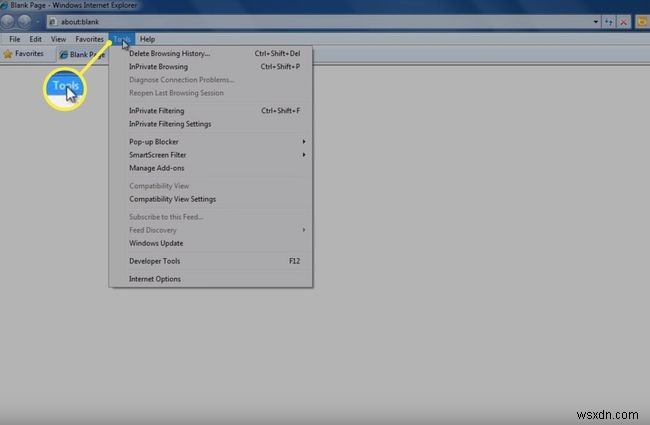650x425 pixels.
Task: Select Subscribe to this Feed
Action: tap(211, 217)
